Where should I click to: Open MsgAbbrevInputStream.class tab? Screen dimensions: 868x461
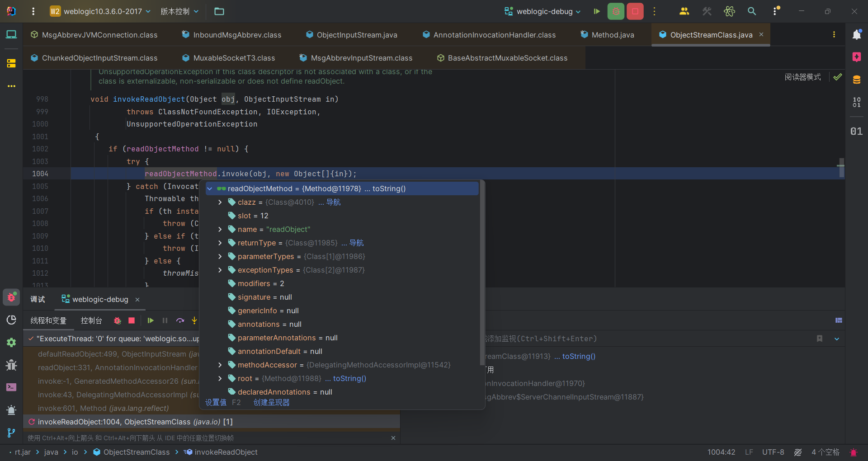[356, 58]
